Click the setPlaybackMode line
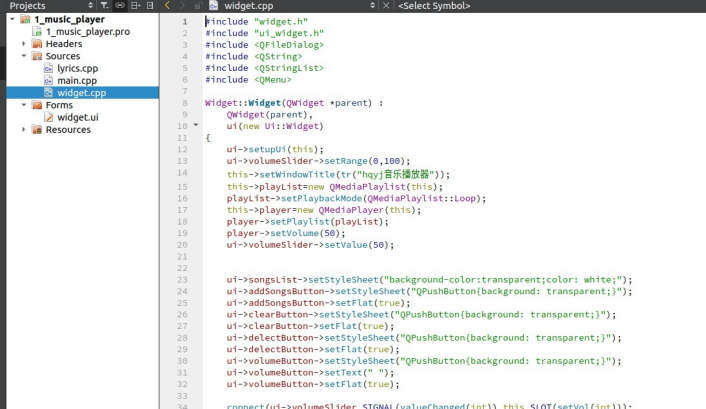Screen dimensions: 706x409 [356, 199]
